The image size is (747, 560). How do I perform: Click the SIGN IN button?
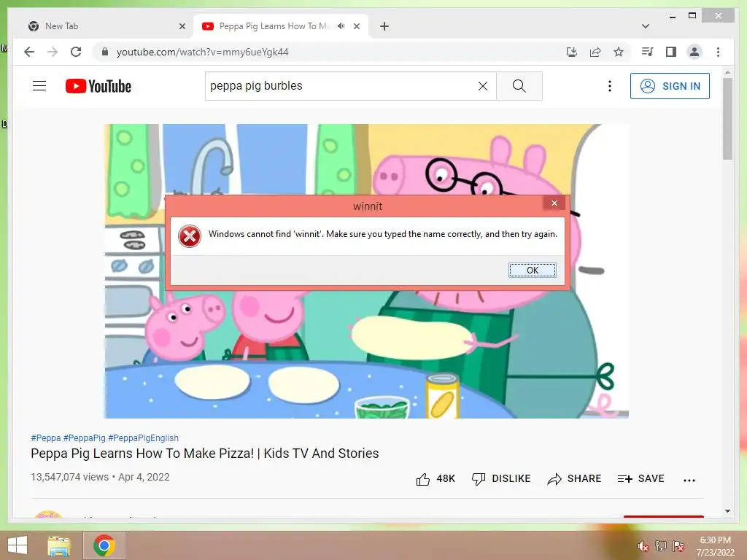tap(670, 86)
